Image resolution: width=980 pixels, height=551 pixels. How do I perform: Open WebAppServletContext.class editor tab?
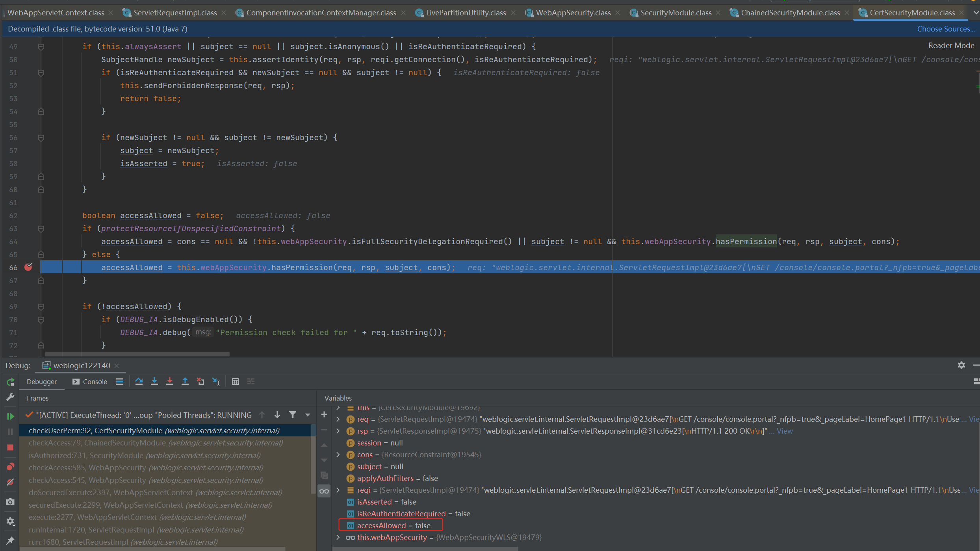click(x=56, y=13)
